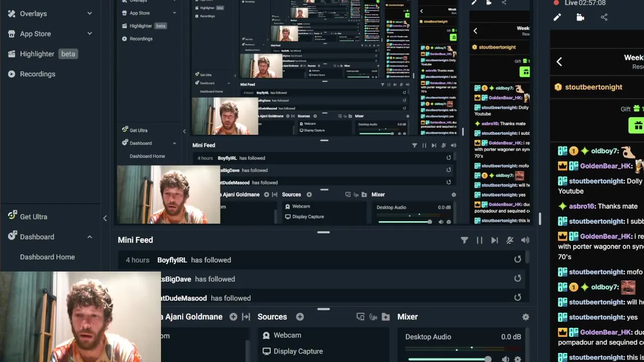Expand the App Store chevron in the main sidebar

pos(90,34)
